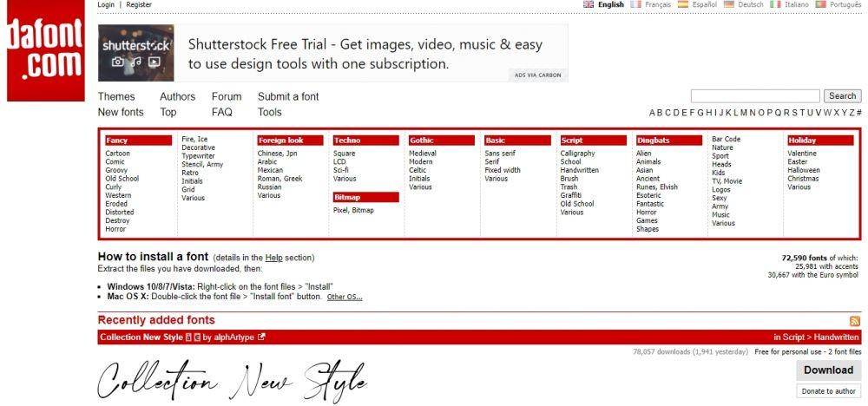Click the French flag icon
The width and height of the screenshot is (868, 406).
tap(635, 4)
